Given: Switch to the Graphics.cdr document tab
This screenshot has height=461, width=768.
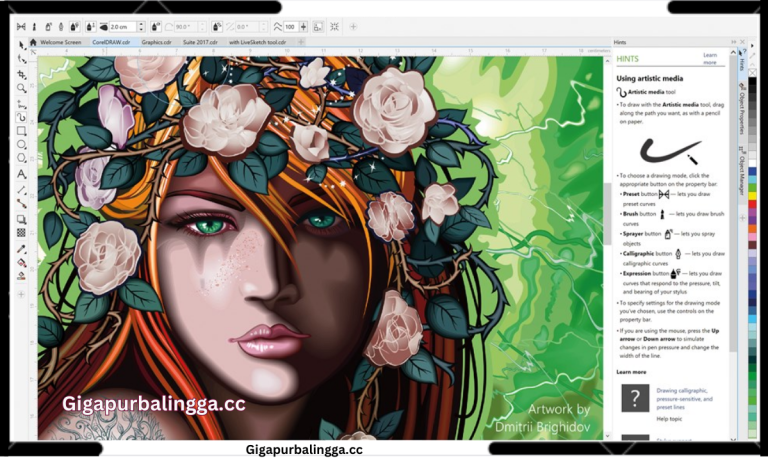Looking at the screenshot, I should [x=156, y=43].
